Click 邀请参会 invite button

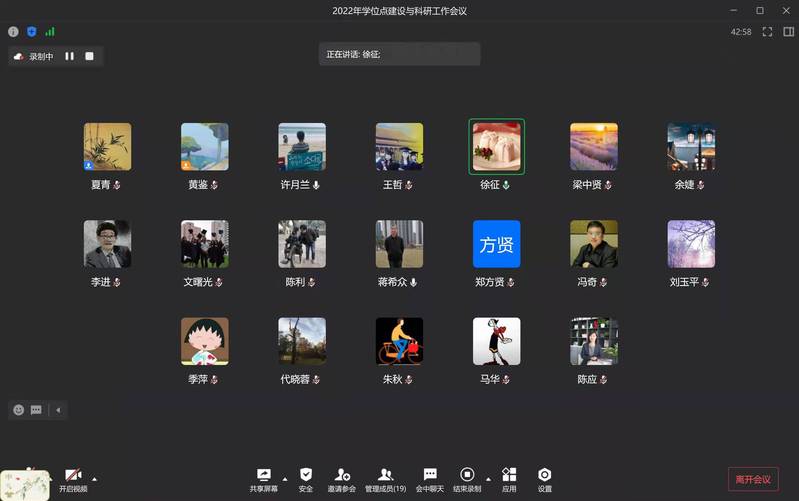(x=342, y=480)
